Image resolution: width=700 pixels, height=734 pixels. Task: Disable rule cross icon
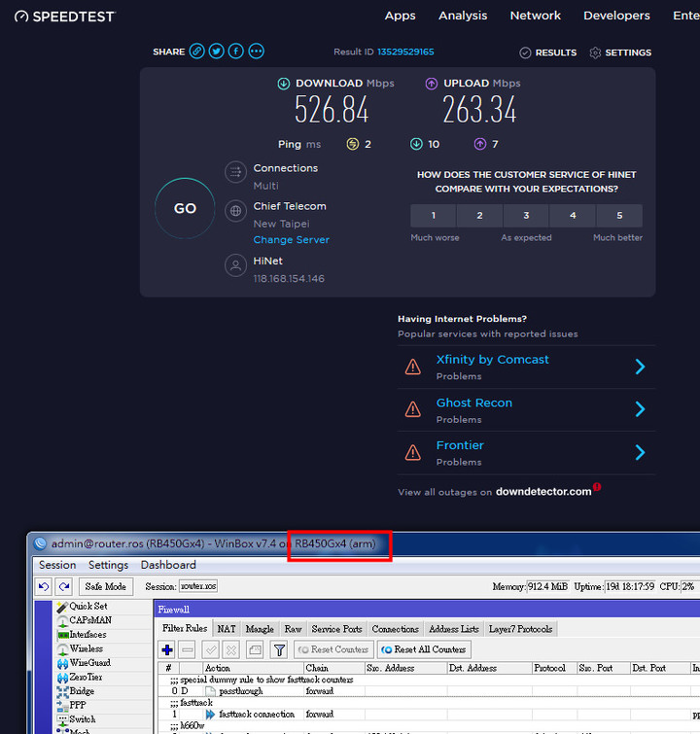coord(231,649)
